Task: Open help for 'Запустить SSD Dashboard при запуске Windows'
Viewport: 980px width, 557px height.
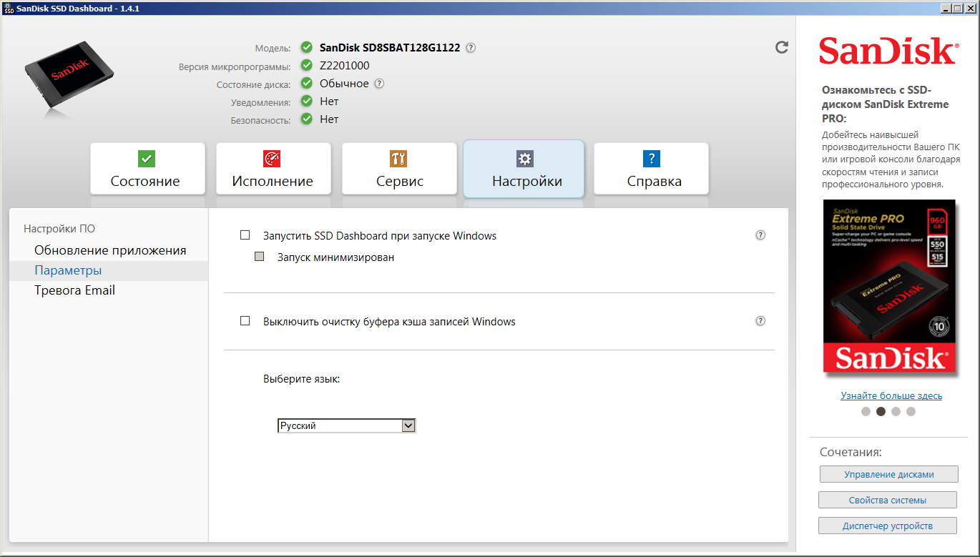Action: pyautogui.click(x=760, y=235)
